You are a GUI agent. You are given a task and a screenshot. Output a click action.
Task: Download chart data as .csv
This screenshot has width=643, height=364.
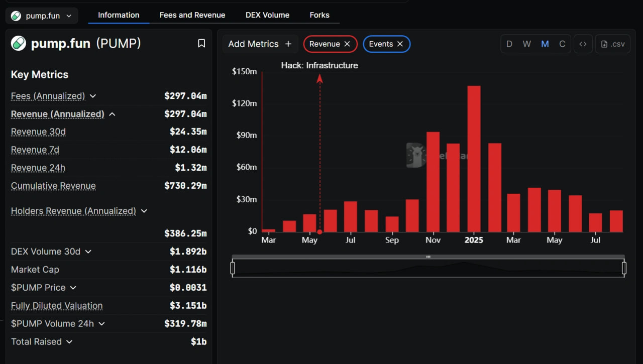coord(613,44)
